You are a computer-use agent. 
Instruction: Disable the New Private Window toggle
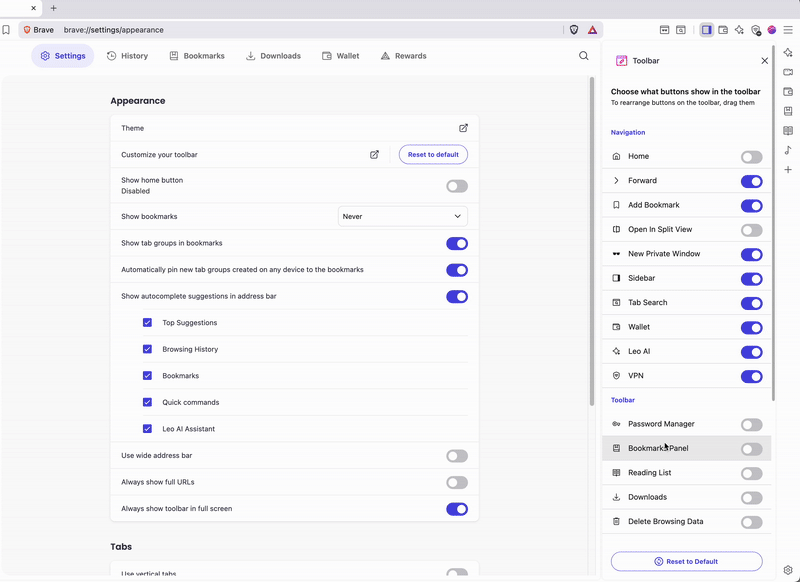[752, 255]
